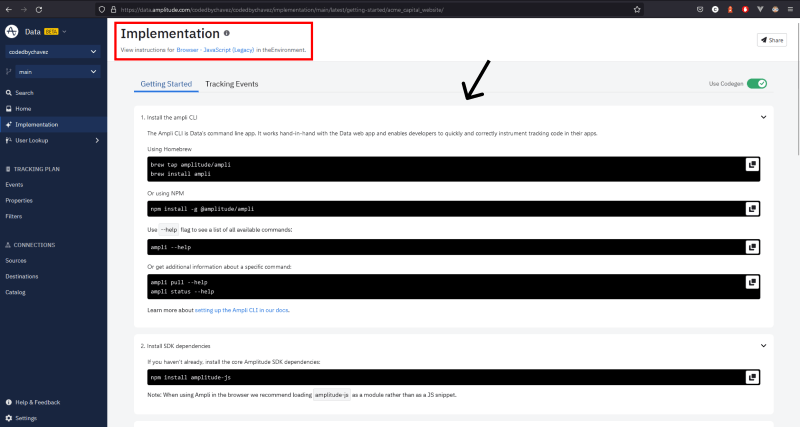Open setting up the Ampli CLI docs link
Image resolution: width=800 pixels, height=427 pixels.
click(242, 310)
